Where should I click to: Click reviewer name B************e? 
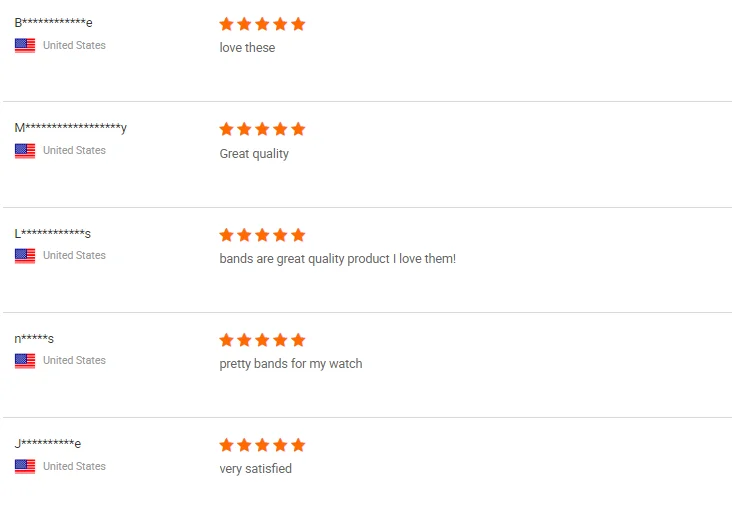tap(53, 23)
